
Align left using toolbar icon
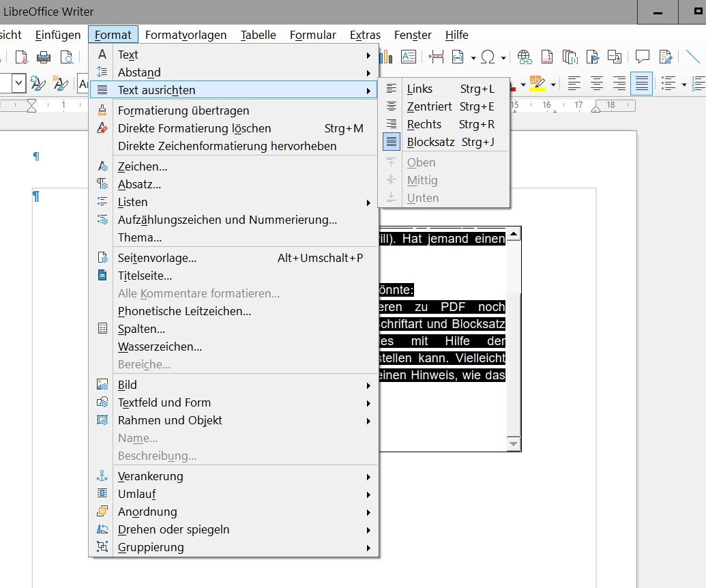click(574, 83)
